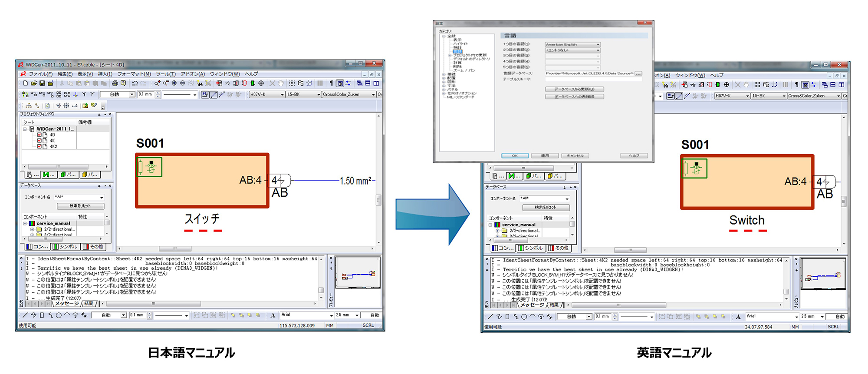Open the 2つ目の言語 dropdown in settings dialog
Image resolution: width=868 pixels, height=374 pixels.
[573, 50]
